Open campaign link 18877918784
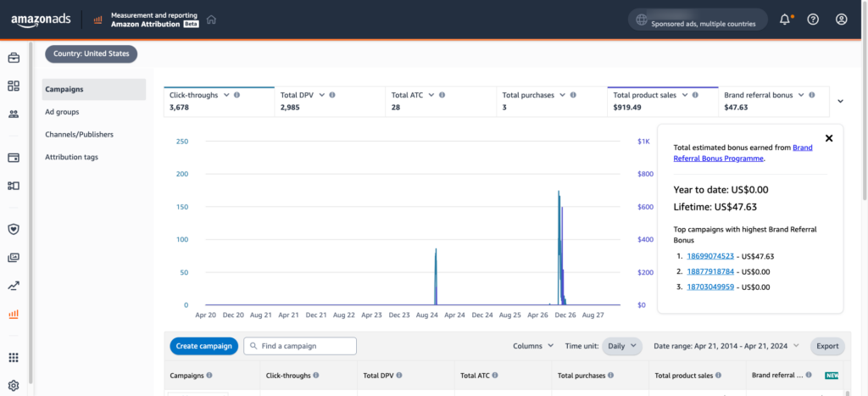This screenshot has height=396, width=868. click(710, 272)
